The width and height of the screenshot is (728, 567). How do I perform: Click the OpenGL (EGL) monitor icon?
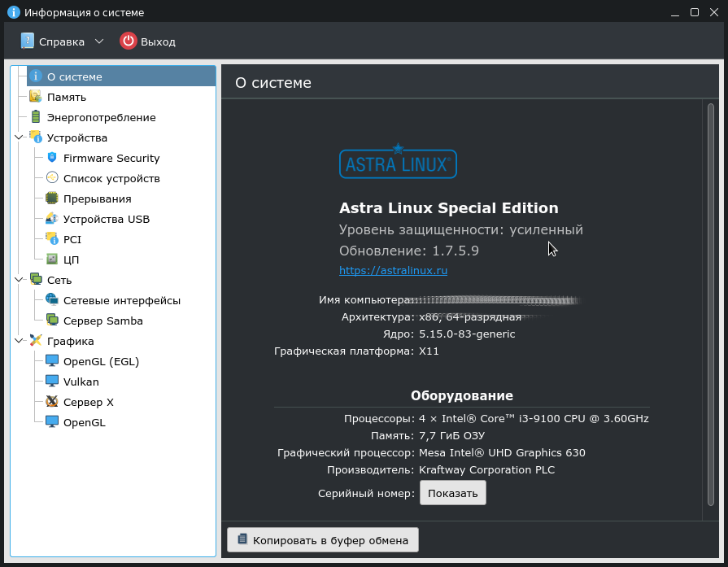[x=52, y=361]
